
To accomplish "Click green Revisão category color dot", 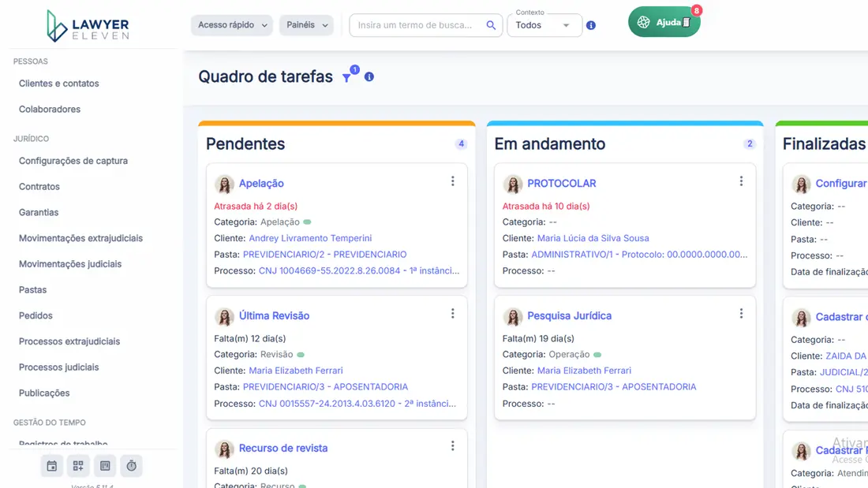I will click(x=301, y=355).
